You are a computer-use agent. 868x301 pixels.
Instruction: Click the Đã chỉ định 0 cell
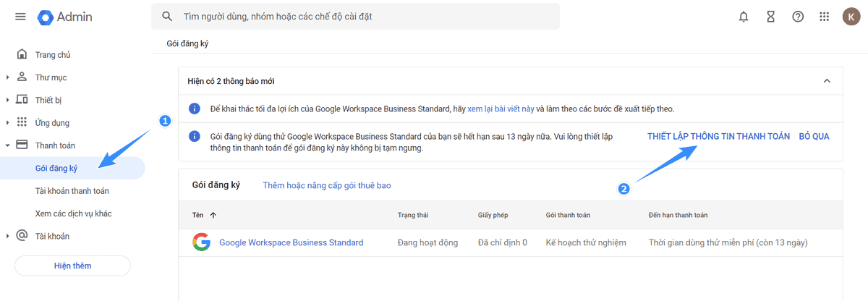tap(503, 242)
